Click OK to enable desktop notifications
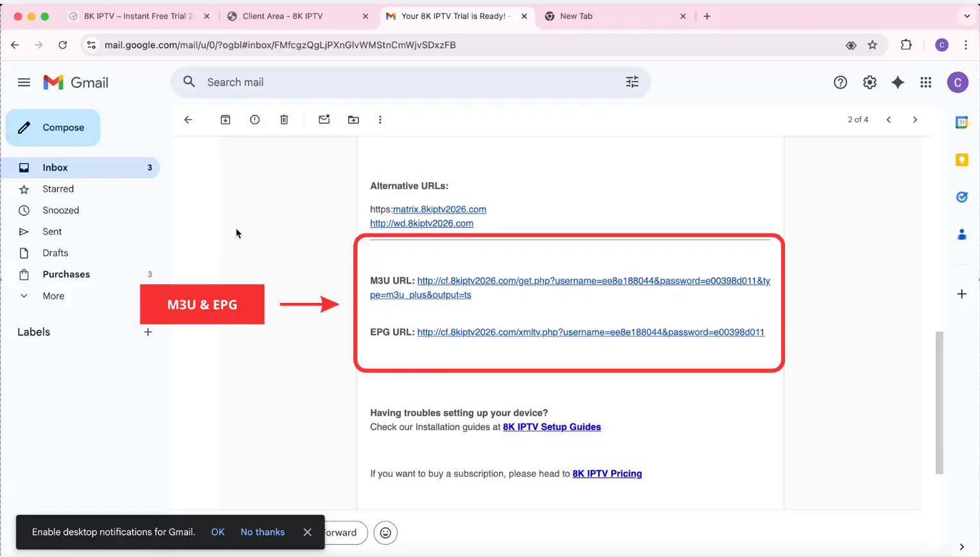The height and width of the screenshot is (557, 980). (218, 532)
